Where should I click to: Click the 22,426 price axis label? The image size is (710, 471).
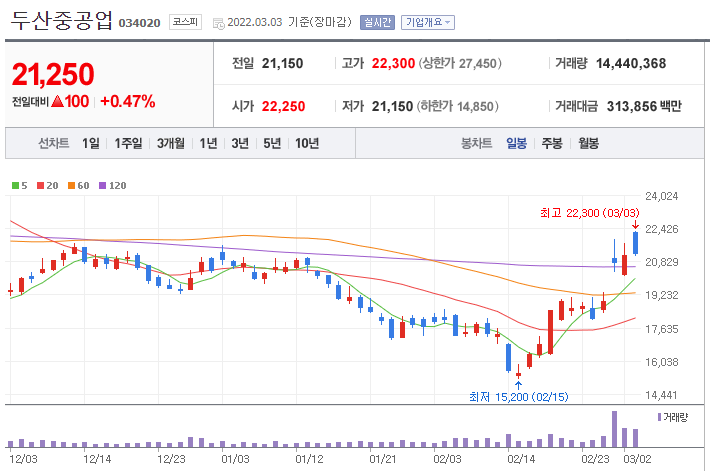tap(662, 229)
